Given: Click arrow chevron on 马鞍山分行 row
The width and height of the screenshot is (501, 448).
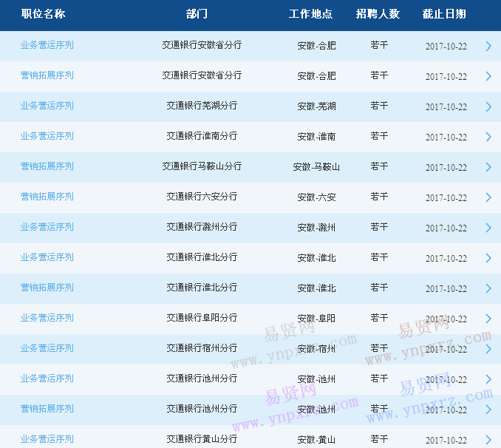Looking at the screenshot, I should tap(488, 167).
